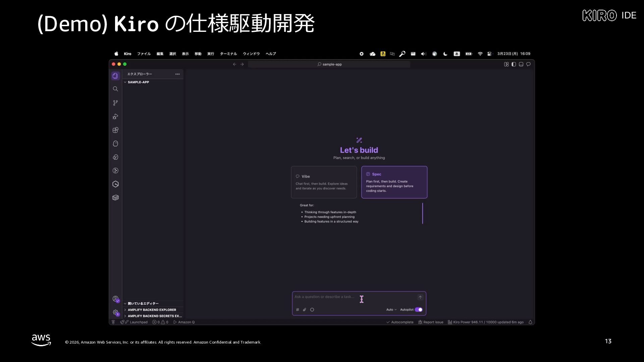Click the hash context icon in chat
The height and width of the screenshot is (362, 644).
click(298, 310)
